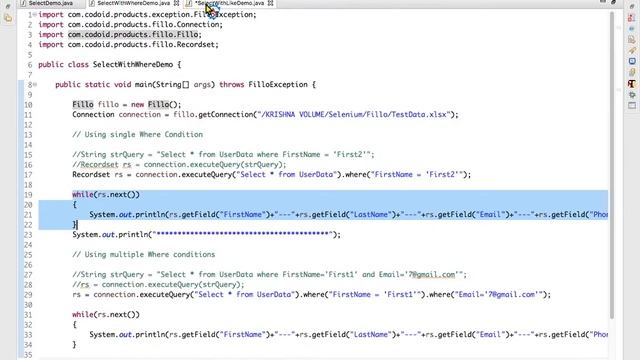
Task: Open the small light-blue view icon in right trim
Action: (x=632, y=29)
